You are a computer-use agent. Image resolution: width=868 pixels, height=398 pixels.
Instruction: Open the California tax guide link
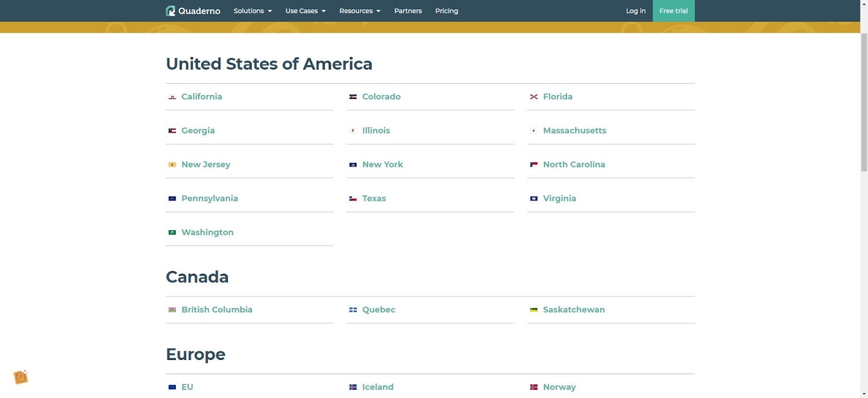pos(202,97)
